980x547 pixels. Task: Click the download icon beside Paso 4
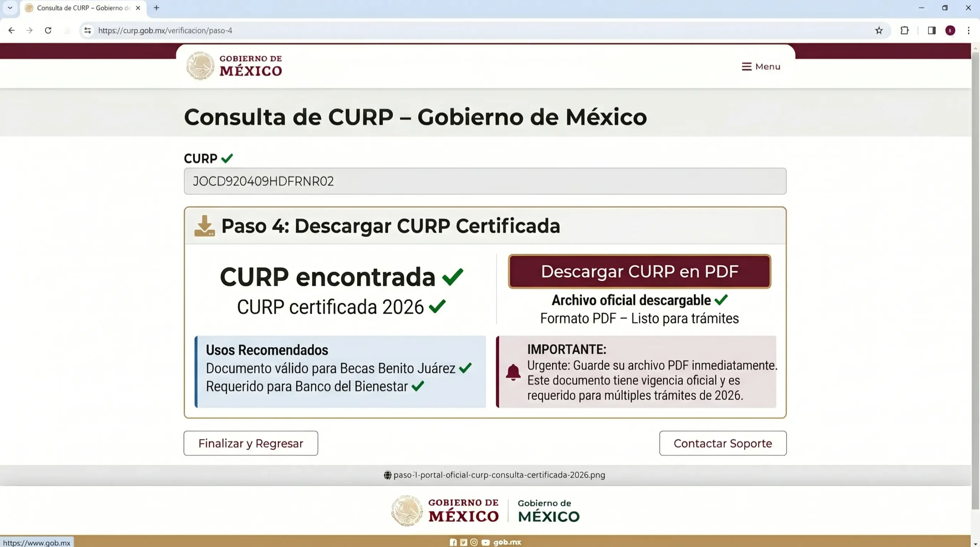pyautogui.click(x=204, y=226)
